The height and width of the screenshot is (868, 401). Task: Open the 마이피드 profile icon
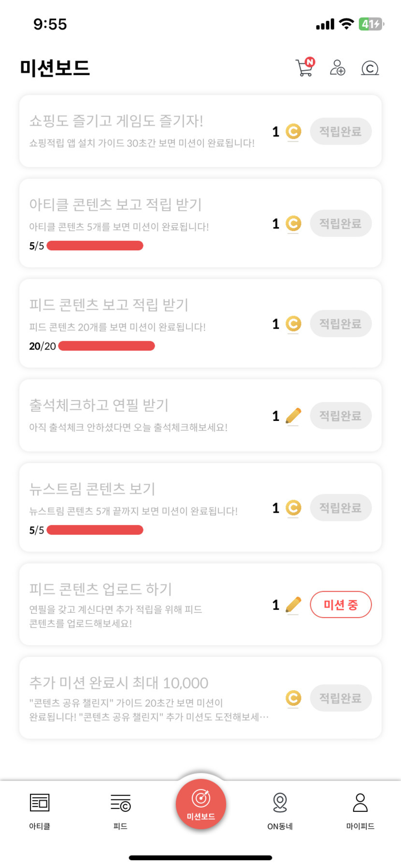[360, 803]
